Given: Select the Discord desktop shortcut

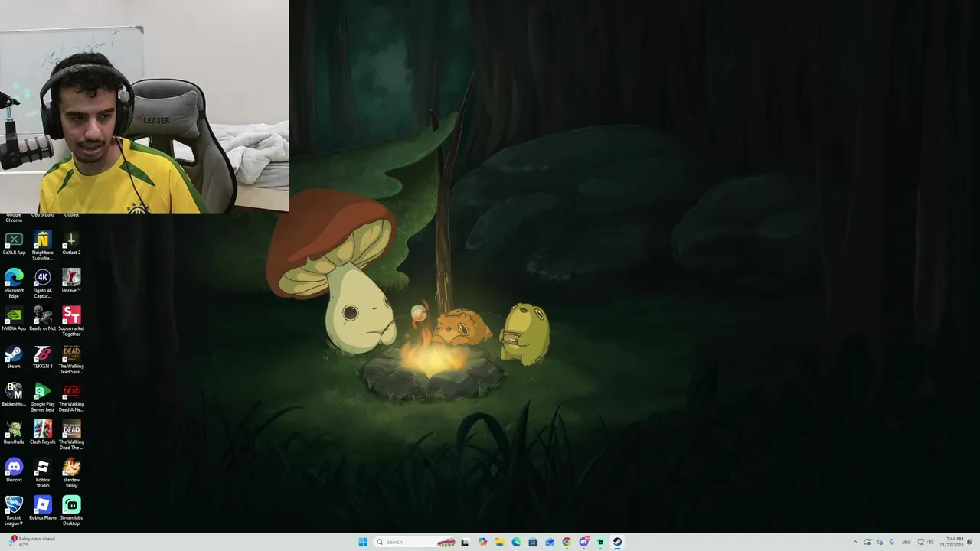Looking at the screenshot, I should [14, 471].
